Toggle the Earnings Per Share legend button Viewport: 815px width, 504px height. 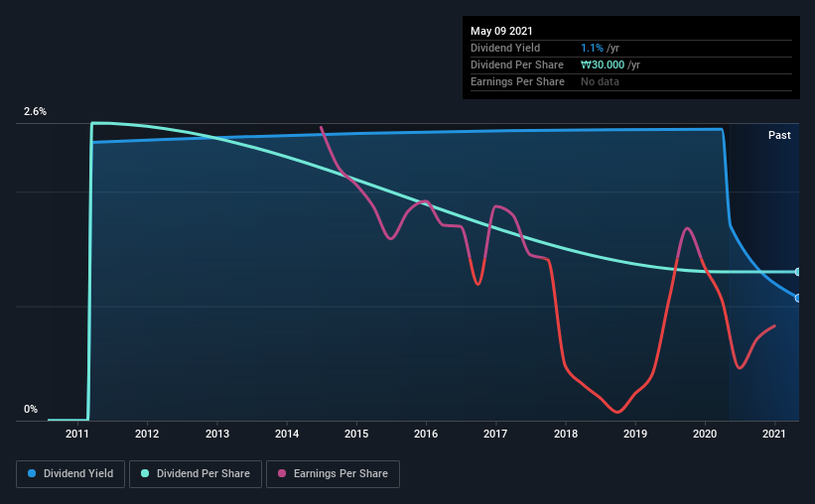coord(333,474)
